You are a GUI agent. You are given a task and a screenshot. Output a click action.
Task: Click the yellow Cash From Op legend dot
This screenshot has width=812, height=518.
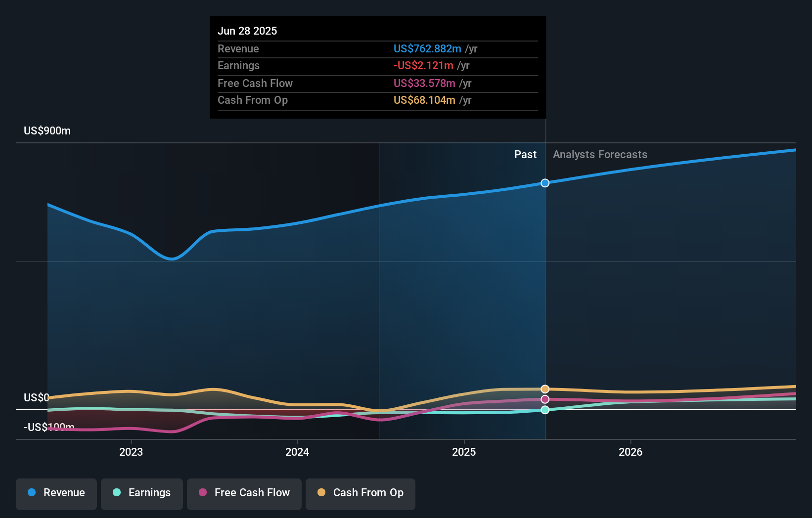click(321, 493)
